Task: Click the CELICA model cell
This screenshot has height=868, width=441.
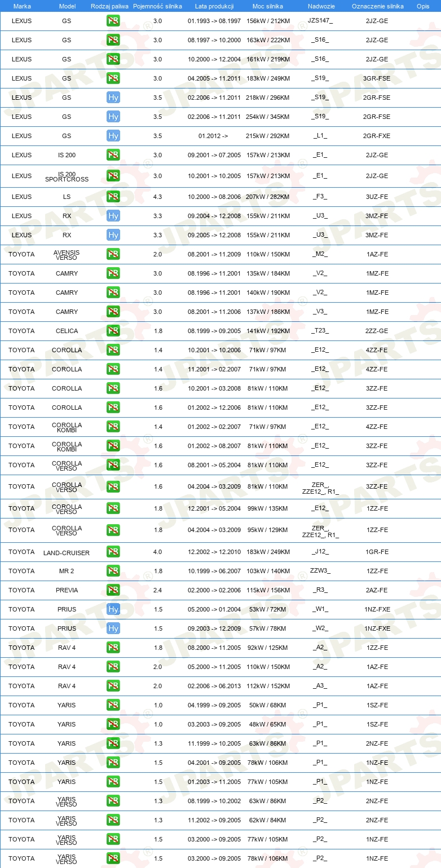Action: click(67, 331)
